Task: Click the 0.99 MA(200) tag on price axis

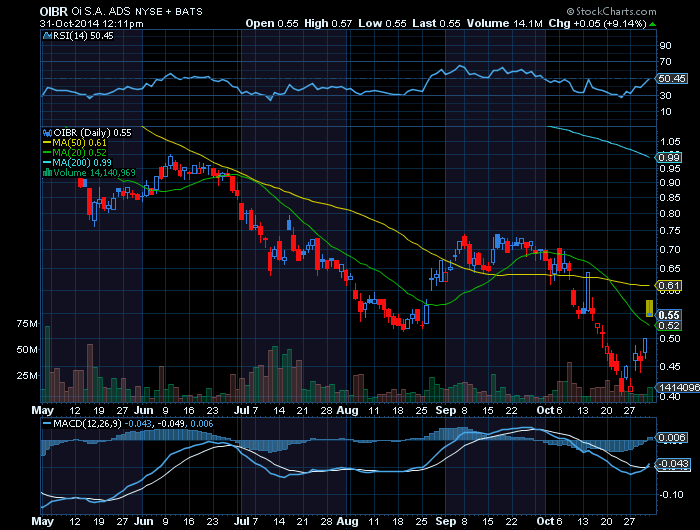Action: [x=669, y=158]
